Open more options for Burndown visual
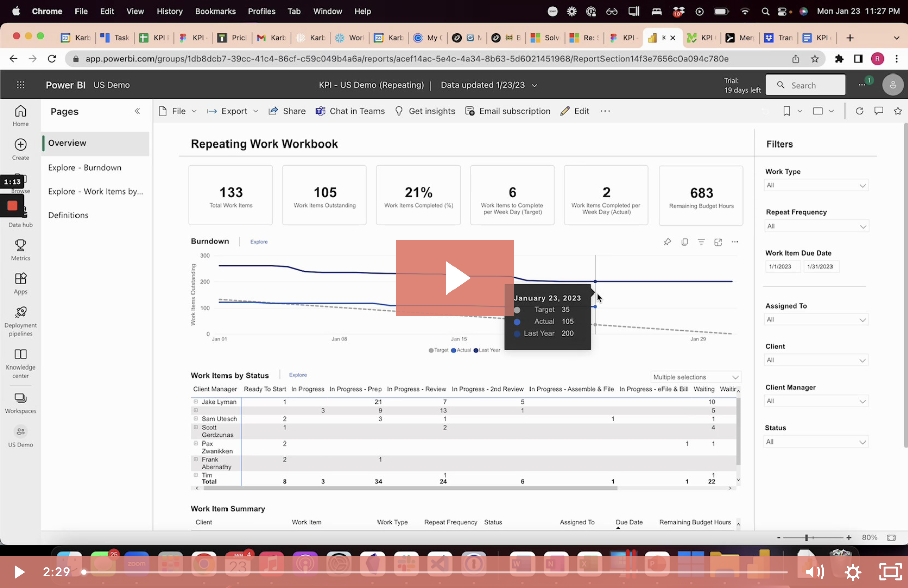Viewport: 908px width, 588px height. [x=735, y=242]
